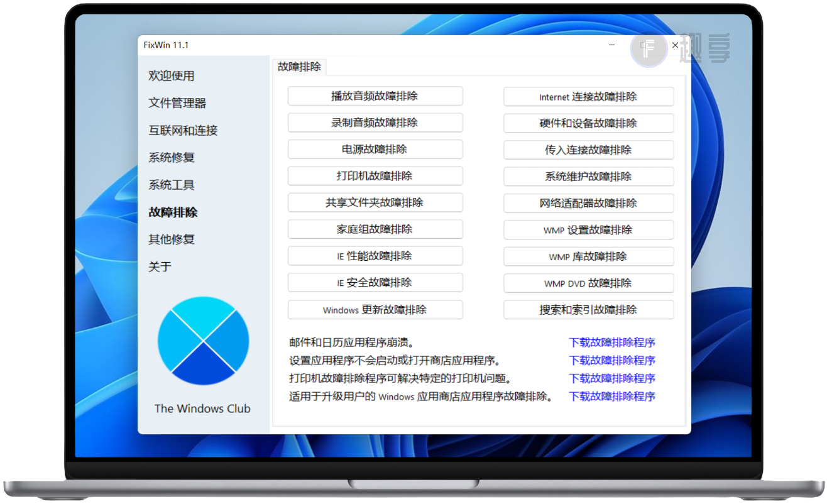This screenshot has height=504, width=827.
Task: Switch to the 故障排除 tab
Action: click(299, 67)
